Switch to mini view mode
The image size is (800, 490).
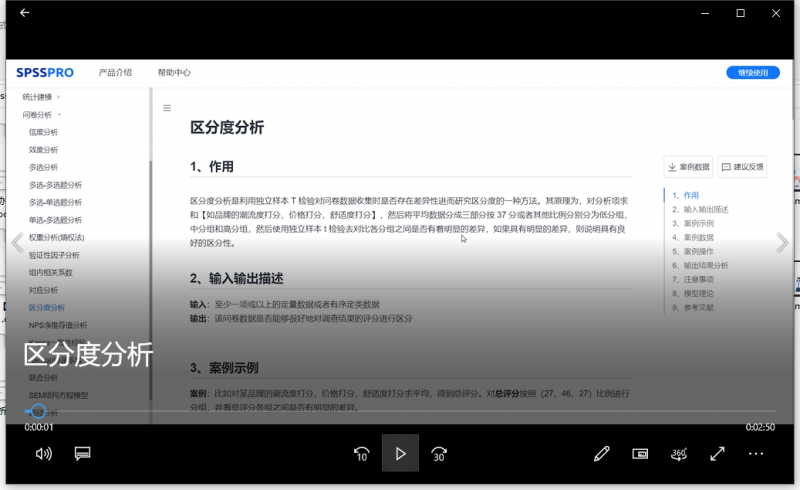pos(640,453)
